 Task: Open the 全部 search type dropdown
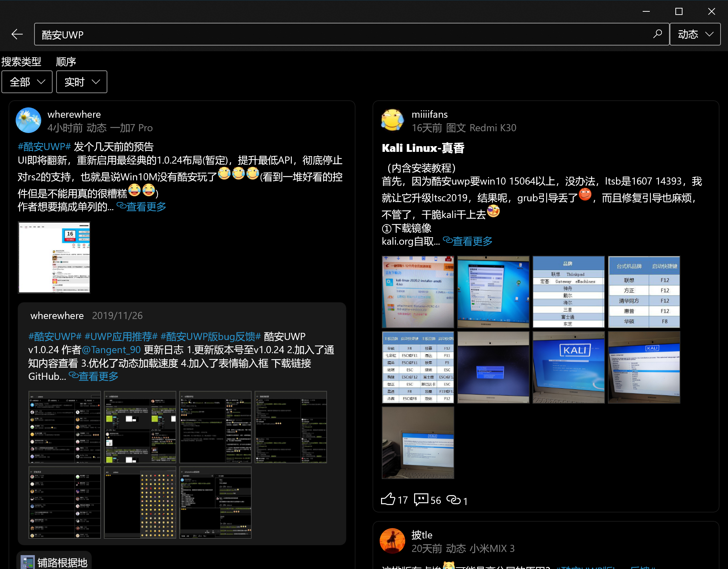(27, 82)
